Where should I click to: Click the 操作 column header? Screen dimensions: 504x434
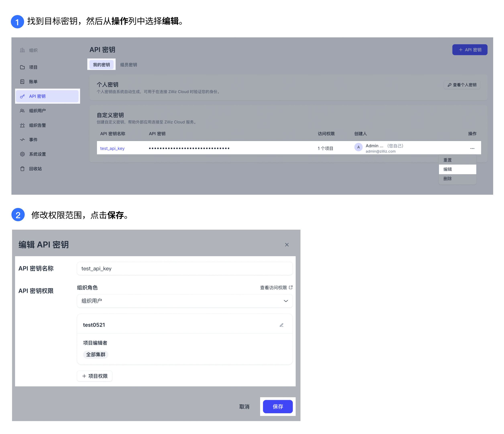472,134
